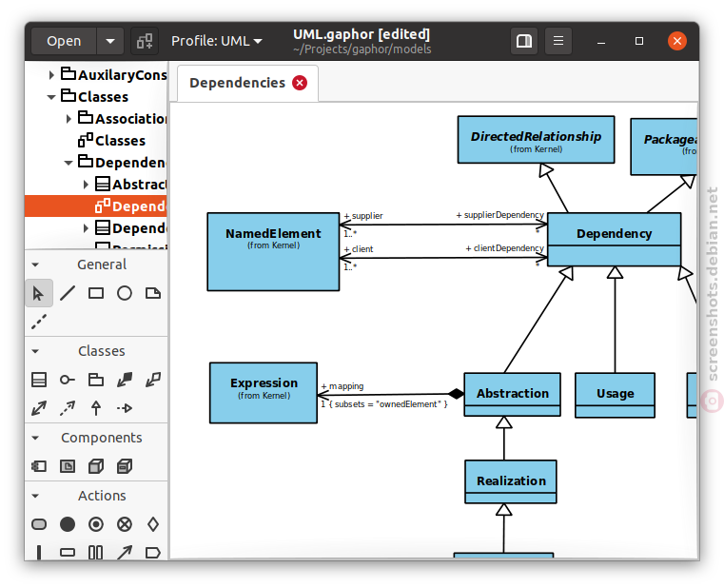724x588 pixels.
Task: Click the '+ supplierDependency' label
Action: click(x=500, y=215)
